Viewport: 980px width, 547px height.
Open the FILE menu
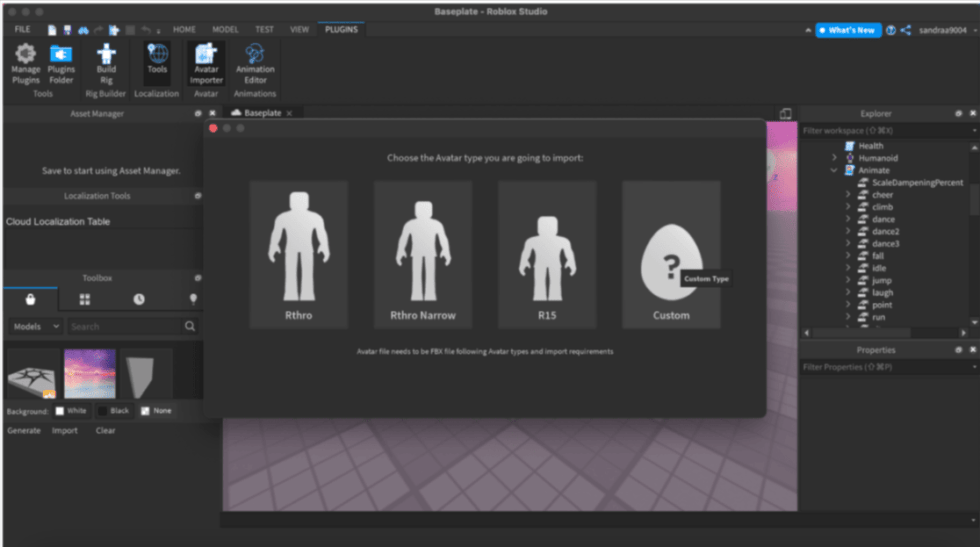point(22,29)
